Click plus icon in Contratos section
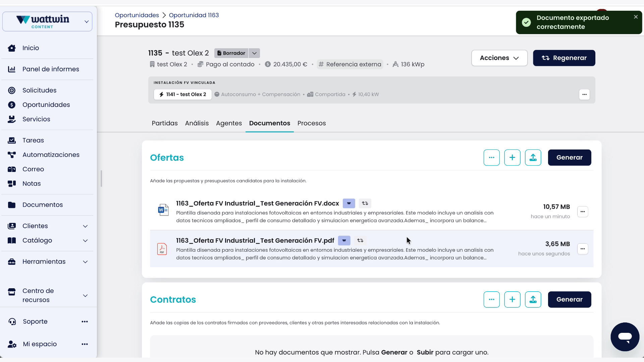Viewport: 644px width, 362px height. tap(512, 299)
